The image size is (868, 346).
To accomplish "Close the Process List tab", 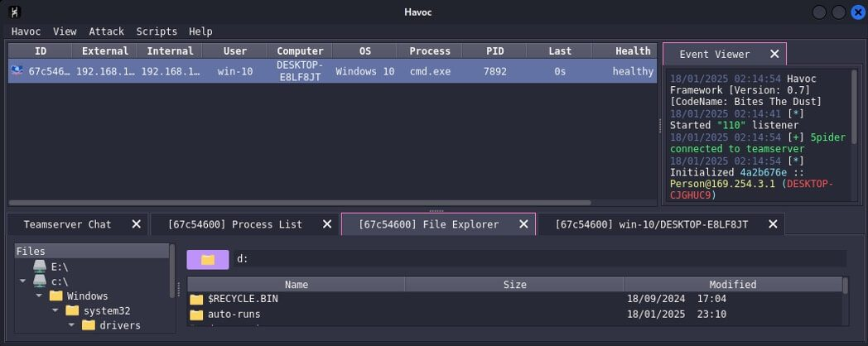I will pos(327,224).
